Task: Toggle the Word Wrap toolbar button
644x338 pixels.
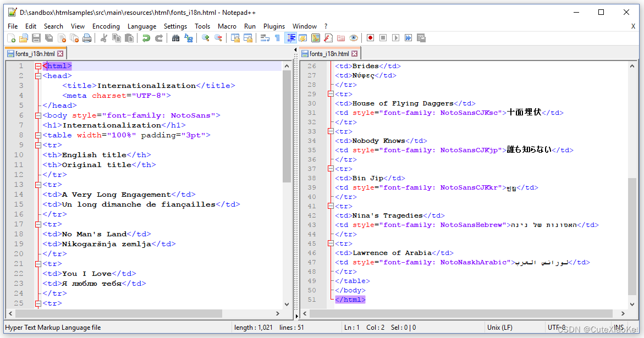Action: pos(265,38)
